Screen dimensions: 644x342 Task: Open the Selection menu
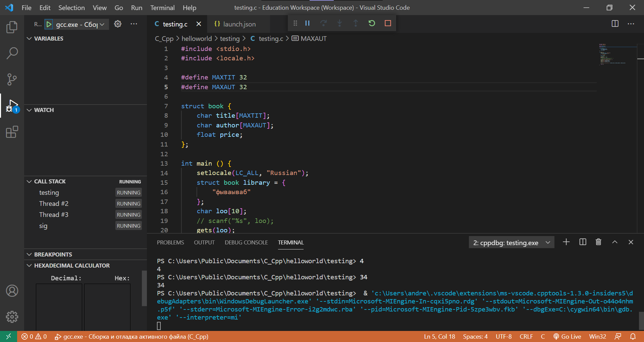71,7
